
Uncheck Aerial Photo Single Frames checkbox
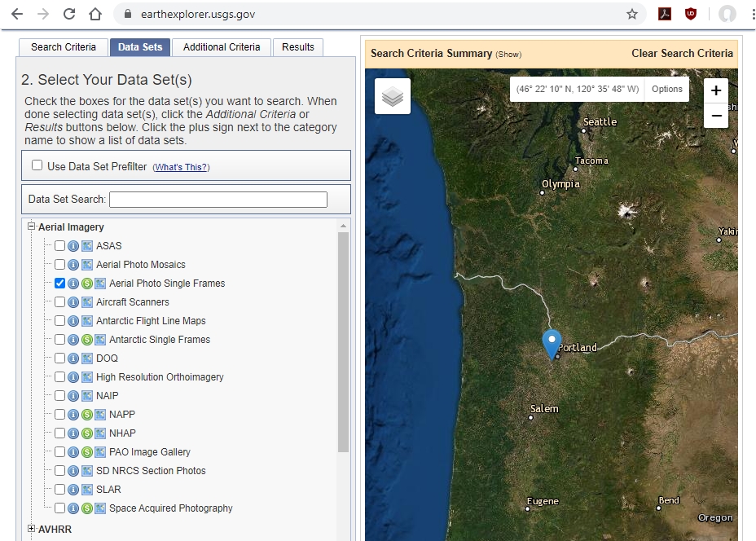60,284
